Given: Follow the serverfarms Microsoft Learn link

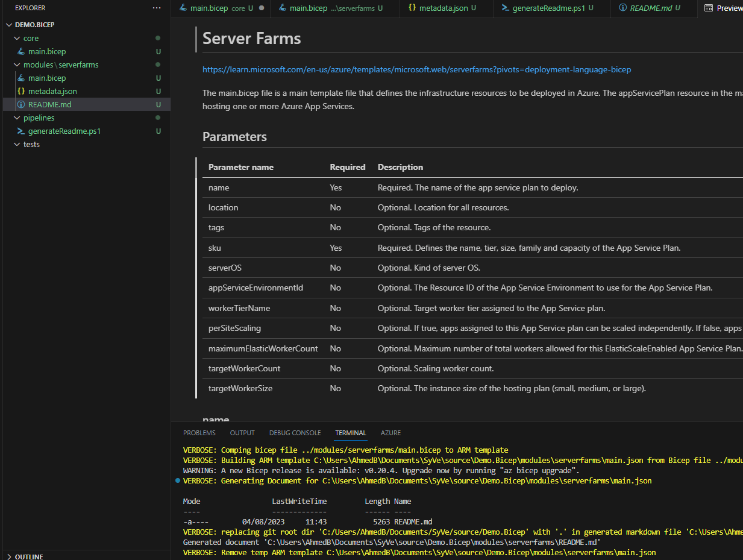Looking at the screenshot, I should click(416, 69).
